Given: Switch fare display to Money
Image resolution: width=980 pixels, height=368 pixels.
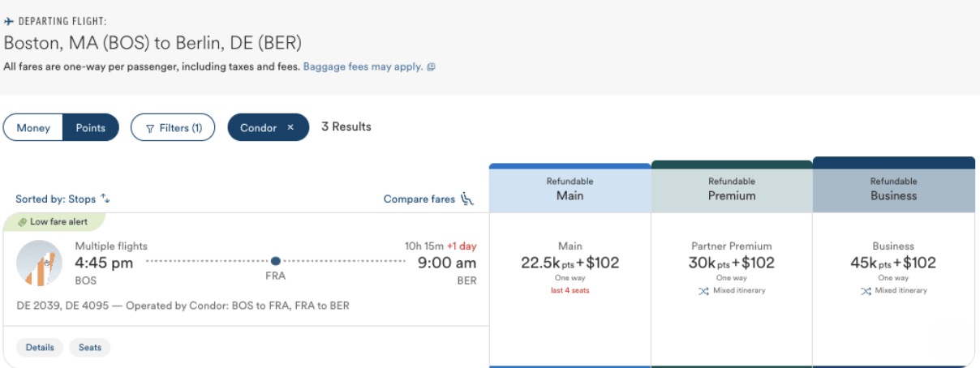Looking at the screenshot, I should 33,128.
